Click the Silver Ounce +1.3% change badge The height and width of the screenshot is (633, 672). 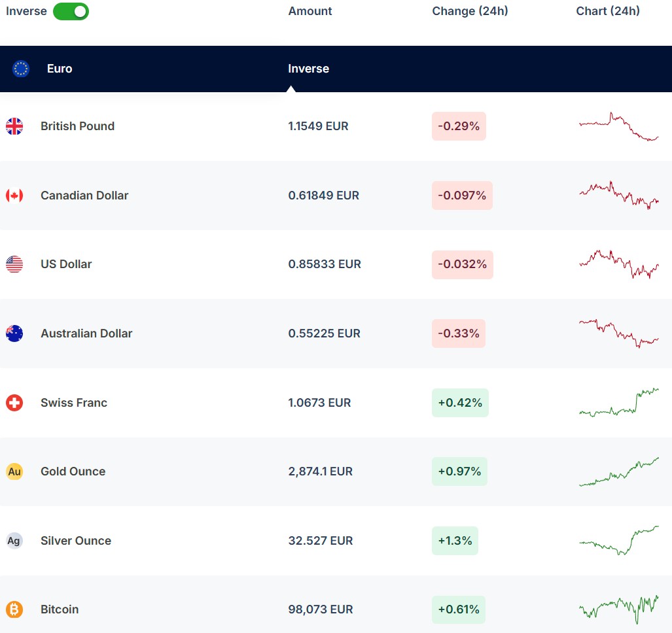(x=455, y=541)
